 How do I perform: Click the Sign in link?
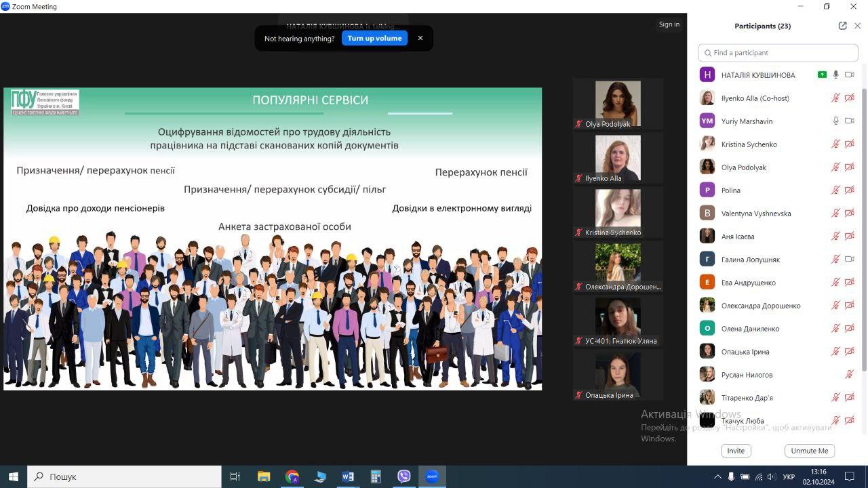669,24
